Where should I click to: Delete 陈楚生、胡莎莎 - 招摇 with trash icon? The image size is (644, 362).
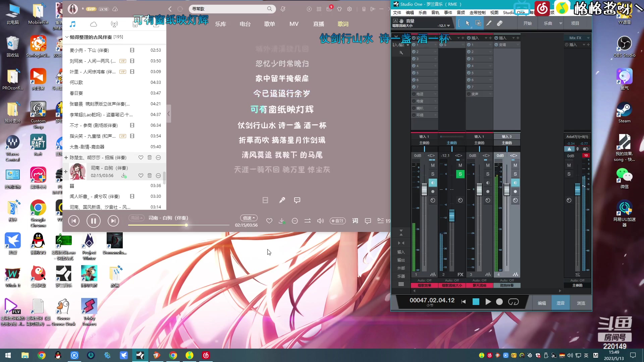click(x=150, y=158)
